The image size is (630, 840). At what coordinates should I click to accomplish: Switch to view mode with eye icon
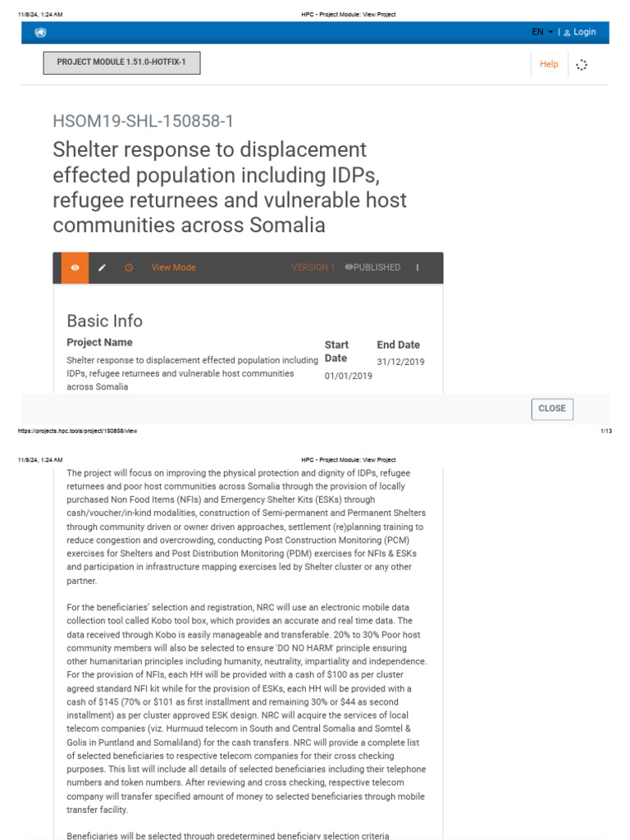(x=75, y=267)
